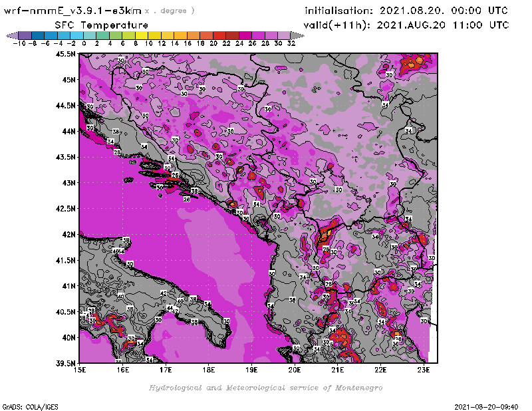Pick the legend swatch between 12 and 14
Image resolution: width=532 pixels, height=411 pixels.
click(168, 35)
